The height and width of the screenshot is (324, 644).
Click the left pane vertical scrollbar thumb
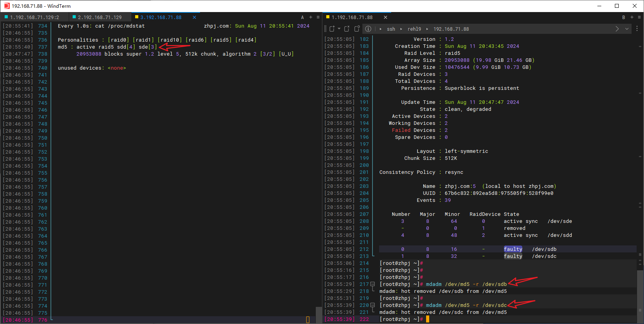click(319, 315)
